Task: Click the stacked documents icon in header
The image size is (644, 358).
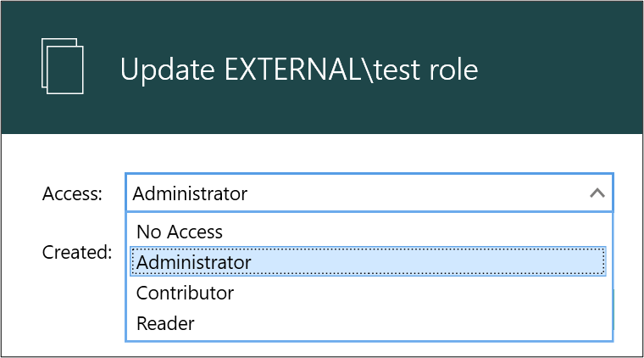Action: (63, 66)
